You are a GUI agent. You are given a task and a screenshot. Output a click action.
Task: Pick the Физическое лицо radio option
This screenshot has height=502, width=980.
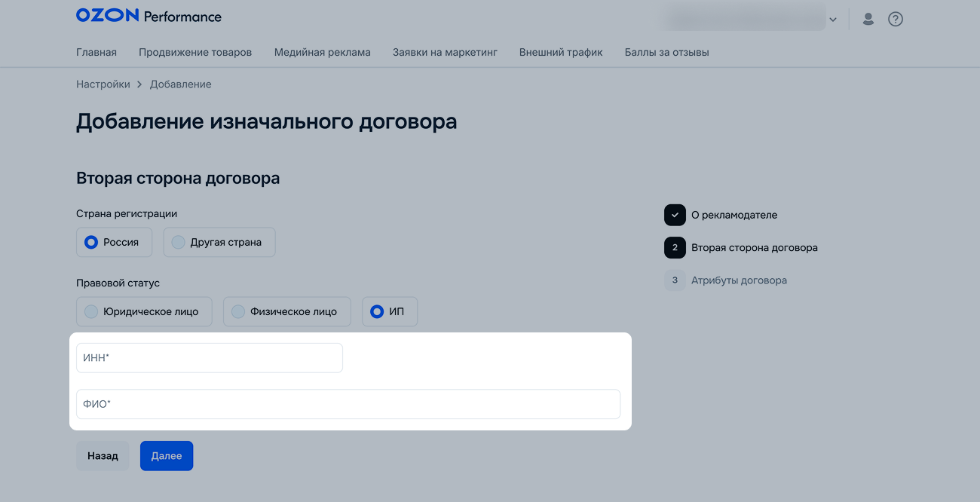(286, 311)
